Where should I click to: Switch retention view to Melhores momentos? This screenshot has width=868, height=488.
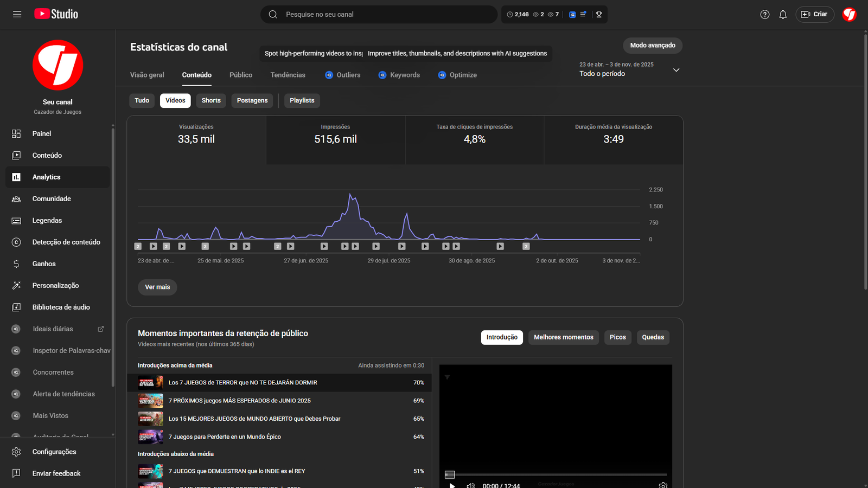tap(563, 337)
